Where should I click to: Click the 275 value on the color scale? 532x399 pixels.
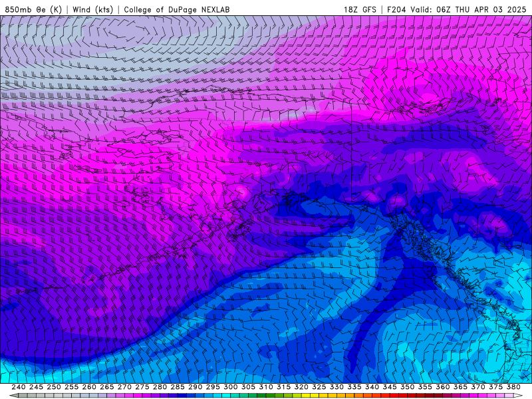pos(142,387)
